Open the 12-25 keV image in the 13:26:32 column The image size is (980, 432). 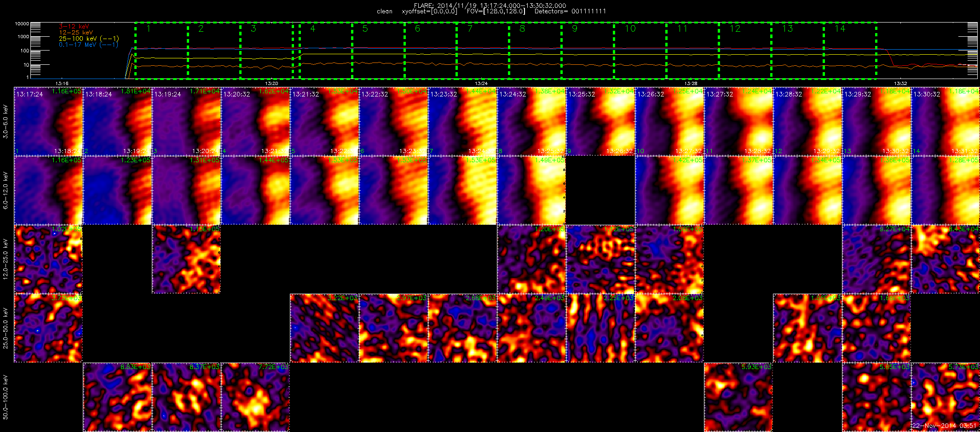point(669,259)
